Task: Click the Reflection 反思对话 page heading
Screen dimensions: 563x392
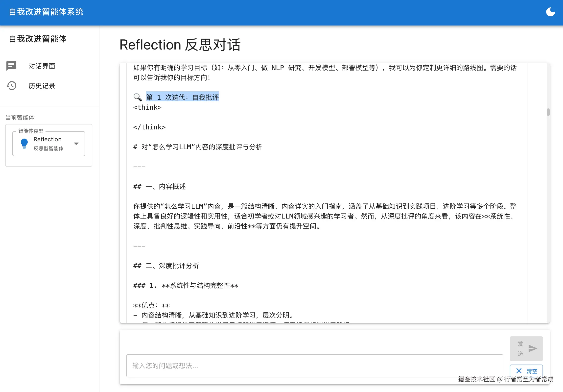Action: pyautogui.click(x=180, y=45)
